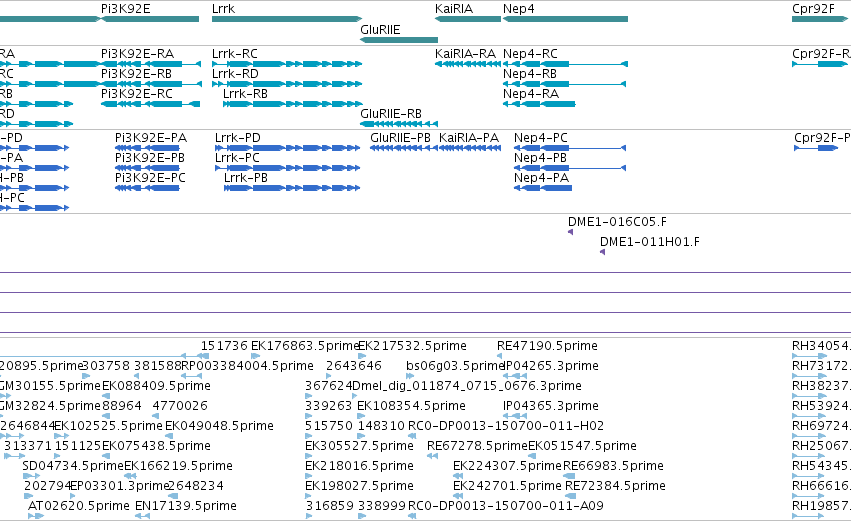Open EST EN17139.5prime
Viewport: 851px width, 521px height.
186,506
